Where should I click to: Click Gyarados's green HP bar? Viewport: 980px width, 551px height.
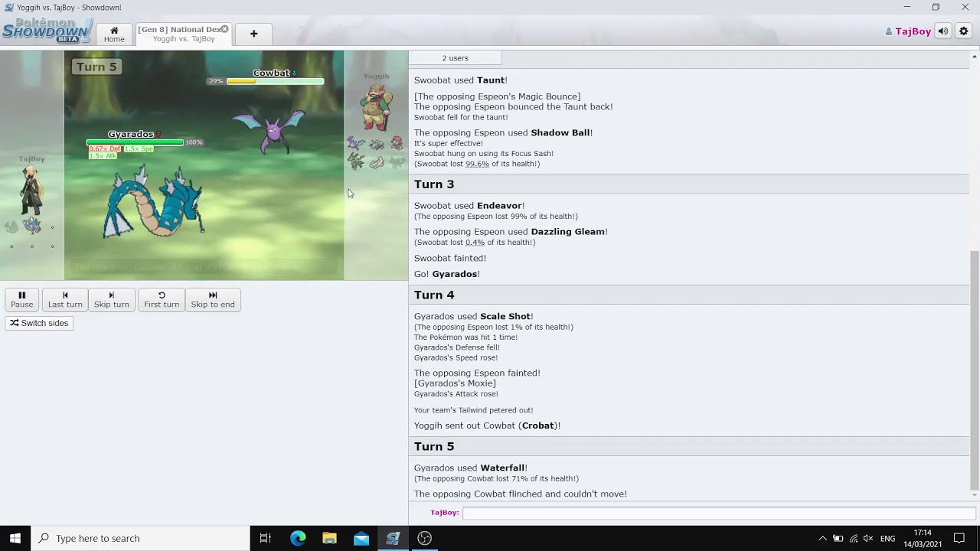tap(135, 142)
